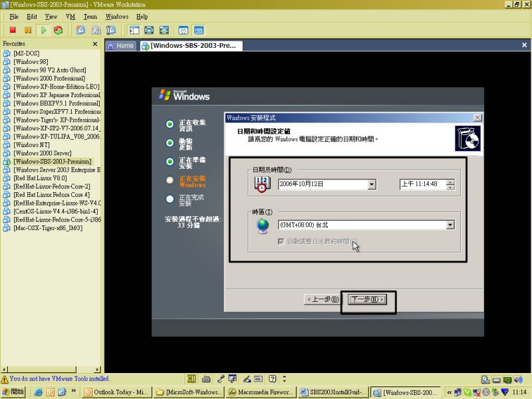The height and width of the screenshot is (399, 532).
Task: Click the time zone globe icon
Action: click(263, 226)
